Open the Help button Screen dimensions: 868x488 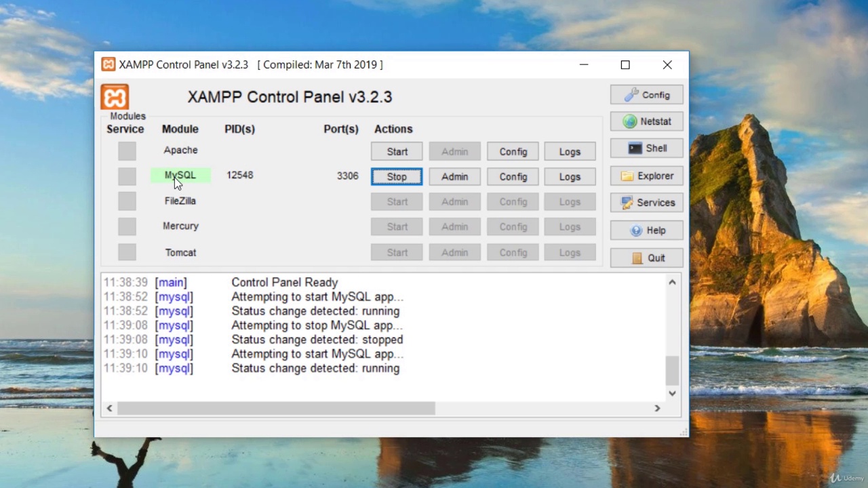(647, 230)
